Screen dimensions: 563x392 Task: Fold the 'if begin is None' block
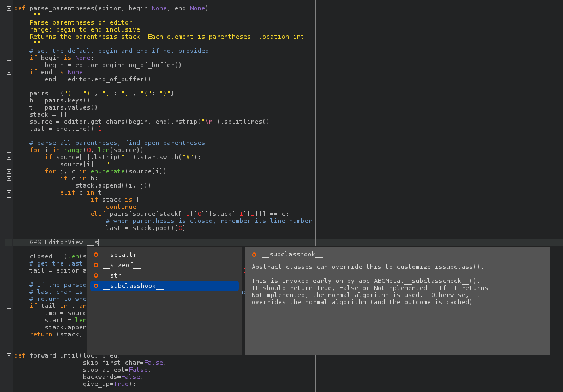click(x=9, y=58)
